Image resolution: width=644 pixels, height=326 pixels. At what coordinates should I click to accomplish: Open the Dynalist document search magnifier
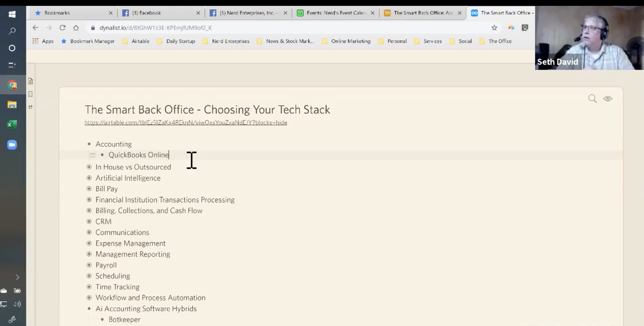click(x=592, y=98)
